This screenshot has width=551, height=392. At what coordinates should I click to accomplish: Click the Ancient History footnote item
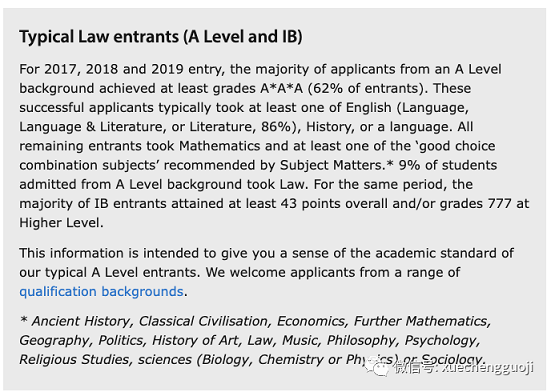point(81,321)
